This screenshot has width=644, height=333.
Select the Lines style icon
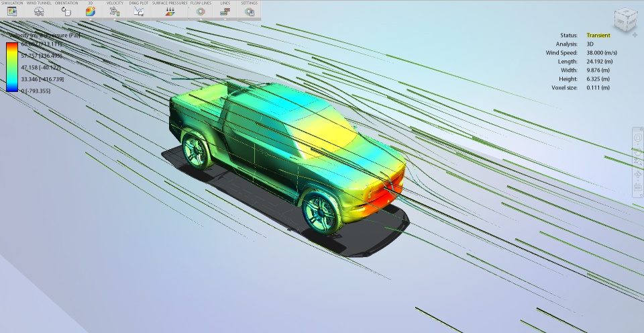coord(225,11)
